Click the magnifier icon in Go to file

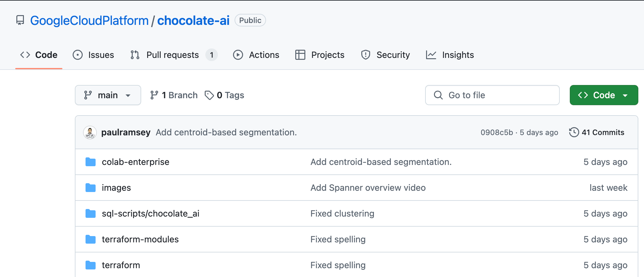click(x=438, y=95)
